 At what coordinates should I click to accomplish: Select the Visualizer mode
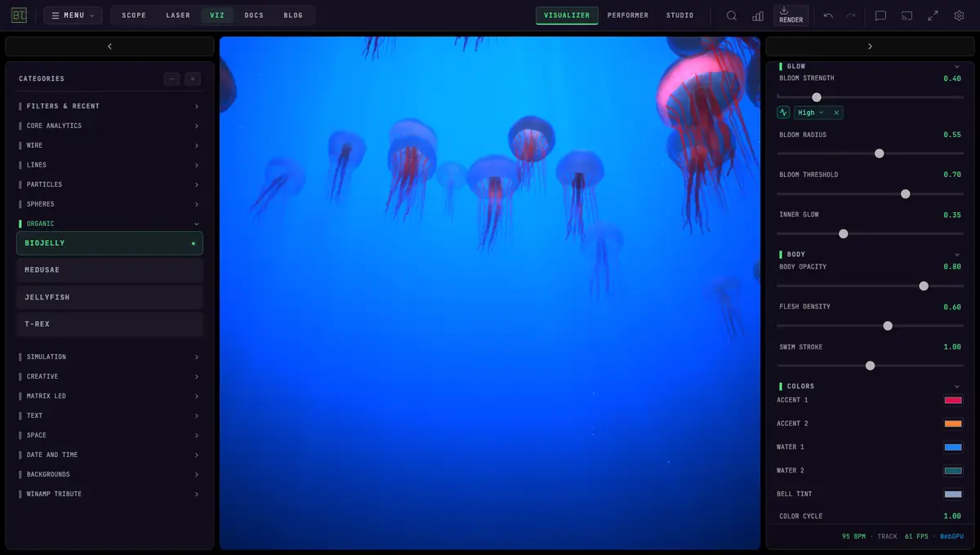click(567, 16)
